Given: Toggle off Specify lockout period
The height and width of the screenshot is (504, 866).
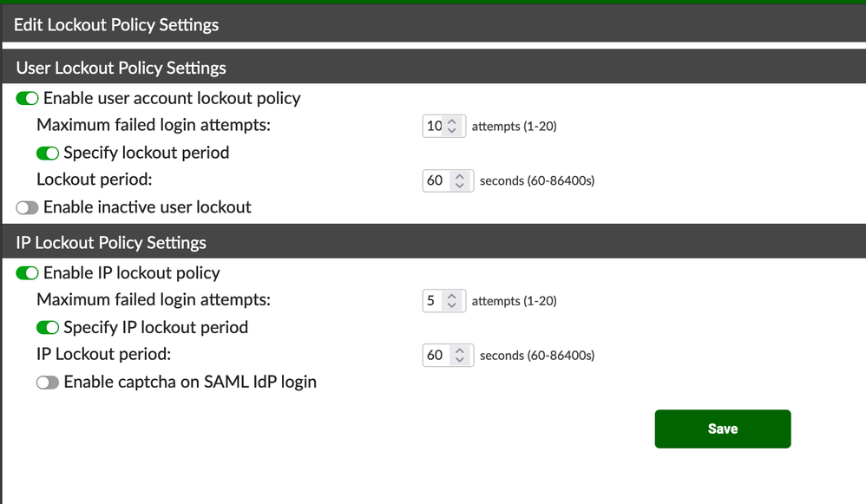Looking at the screenshot, I should pos(47,154).
